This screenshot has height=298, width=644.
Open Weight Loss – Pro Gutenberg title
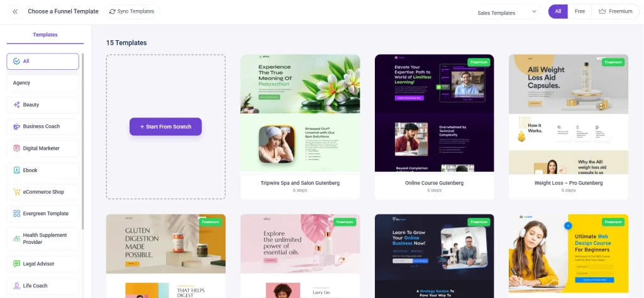[569, 183]
